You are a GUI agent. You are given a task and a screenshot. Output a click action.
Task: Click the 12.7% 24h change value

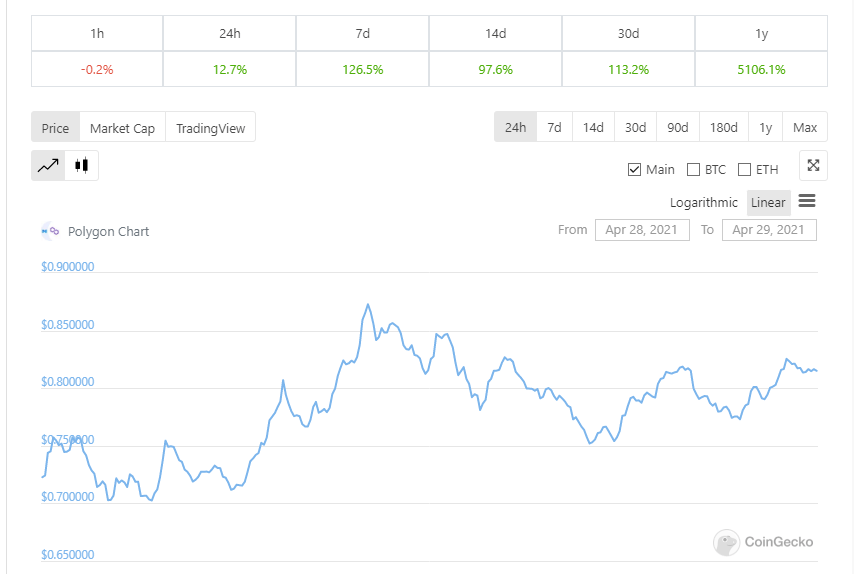230,70
